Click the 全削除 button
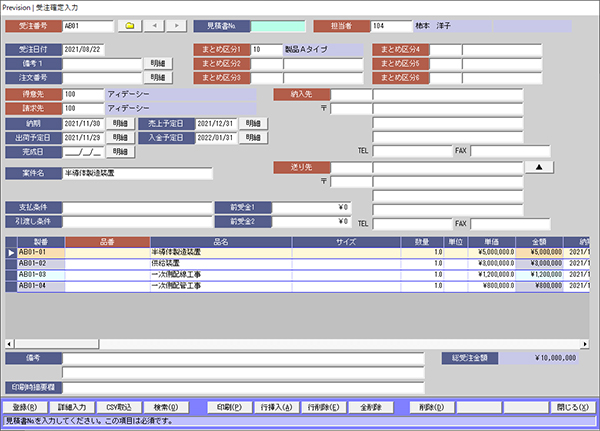Viewport: 600px width, 431px height. click(x=371, y=407)
